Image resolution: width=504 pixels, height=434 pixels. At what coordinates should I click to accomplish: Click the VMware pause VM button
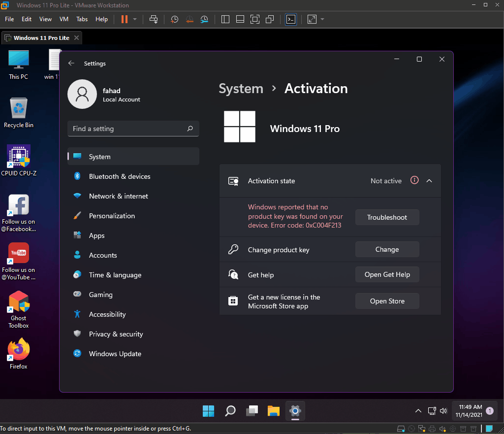pyautogui.click(x=125, y=19)
